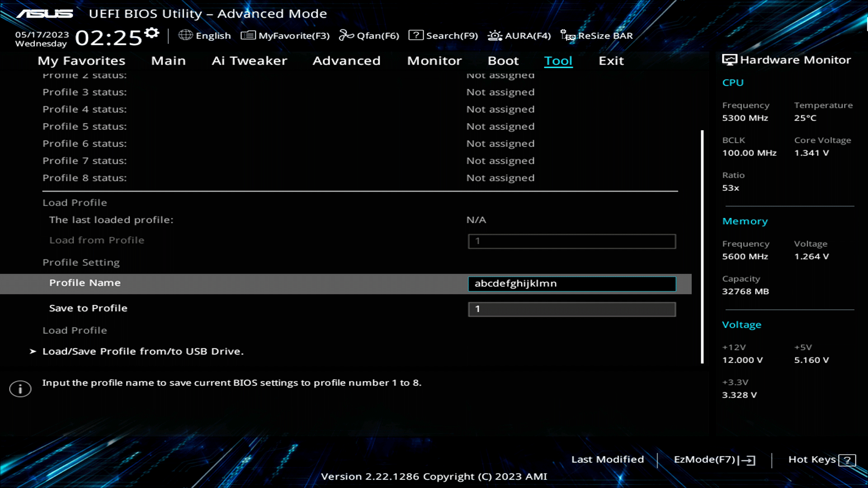The image size is (868, 488).
Task: Click Last Modified to view changes
Action: click(x=608, y=459)
